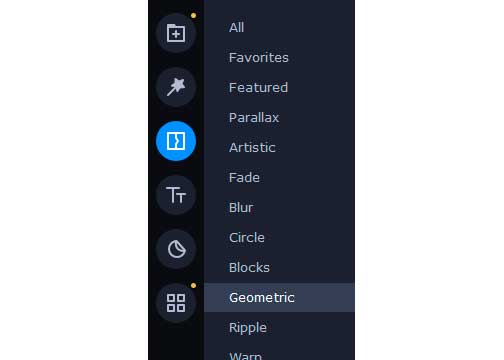Choose the Fade transitions category
Viewport: 504px width, 360px height.
click(244, 177)
